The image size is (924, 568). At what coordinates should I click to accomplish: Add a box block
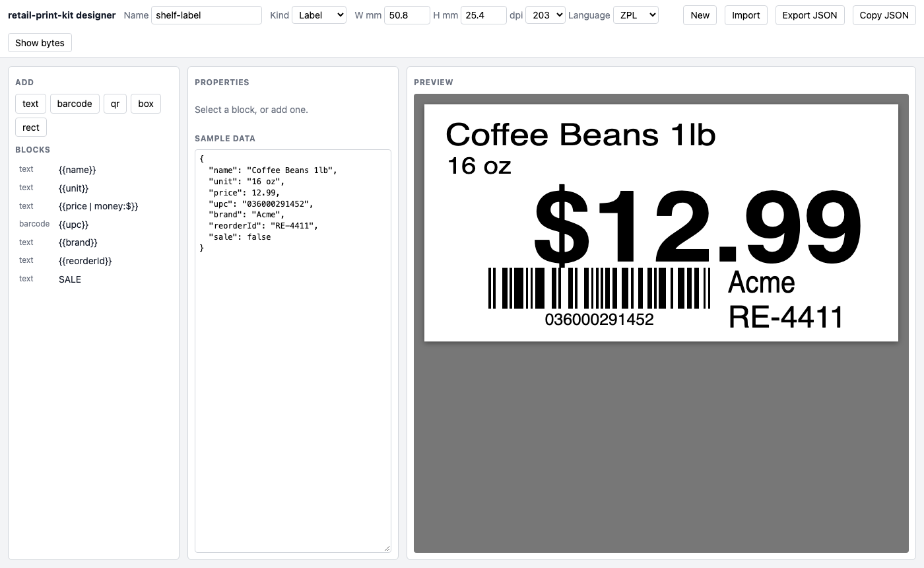point(146,104)
